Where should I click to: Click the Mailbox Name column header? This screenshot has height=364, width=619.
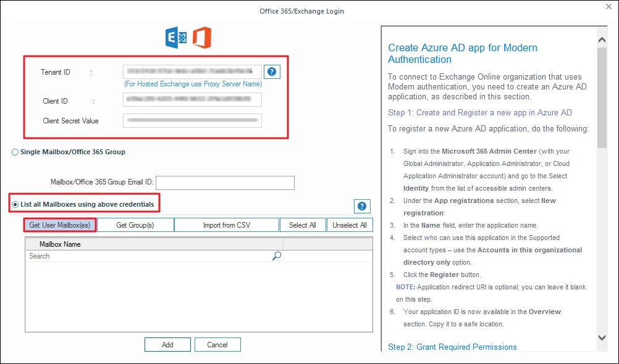coord(154,244)
